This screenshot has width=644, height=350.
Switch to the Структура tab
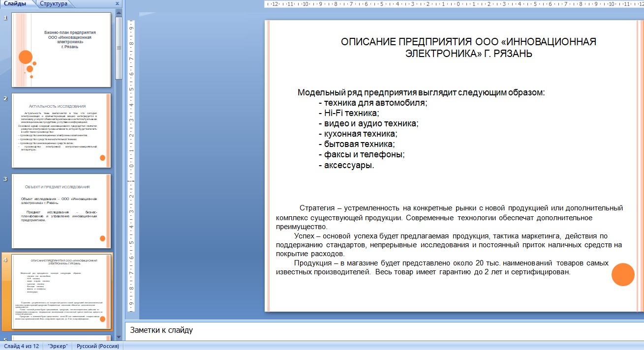(x=54, y=4)
